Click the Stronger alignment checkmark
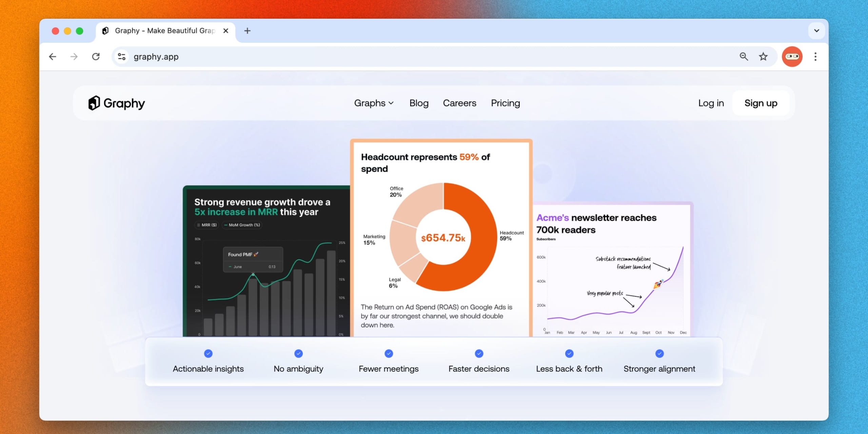Viewport: 868px width, 434px height. 659,354
